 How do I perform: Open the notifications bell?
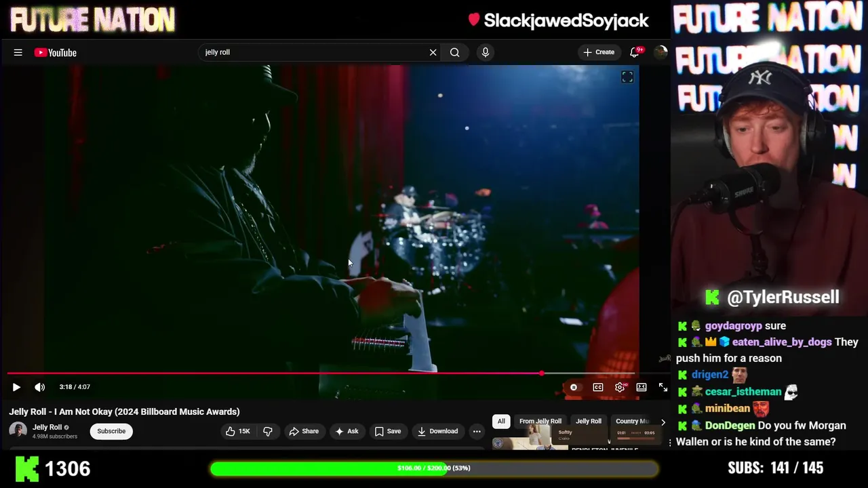click(x=635, y=52)
